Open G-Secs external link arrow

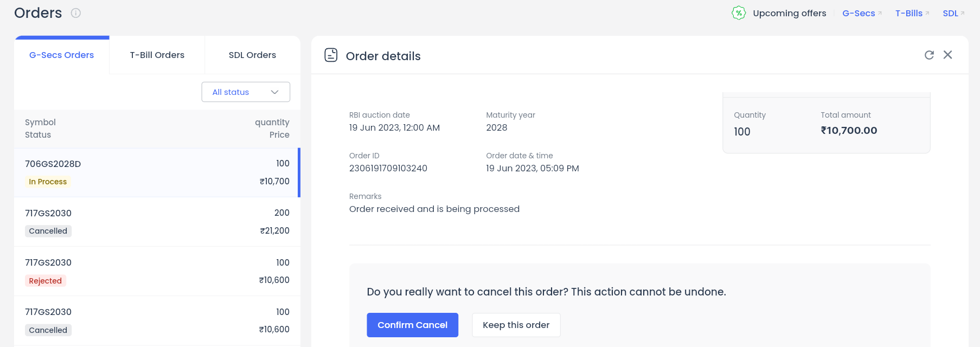click(x=880, y=13)
